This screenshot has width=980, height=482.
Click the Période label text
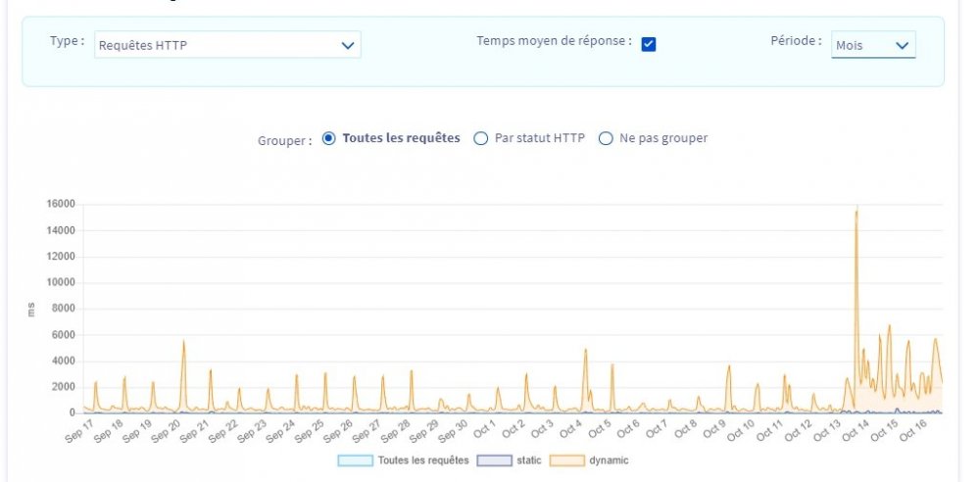pos(796,41)
